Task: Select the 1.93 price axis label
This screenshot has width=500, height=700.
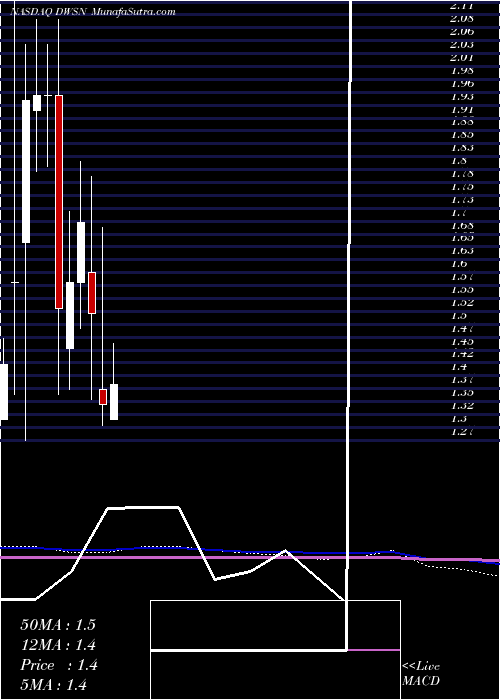Action: click(462, 96)
